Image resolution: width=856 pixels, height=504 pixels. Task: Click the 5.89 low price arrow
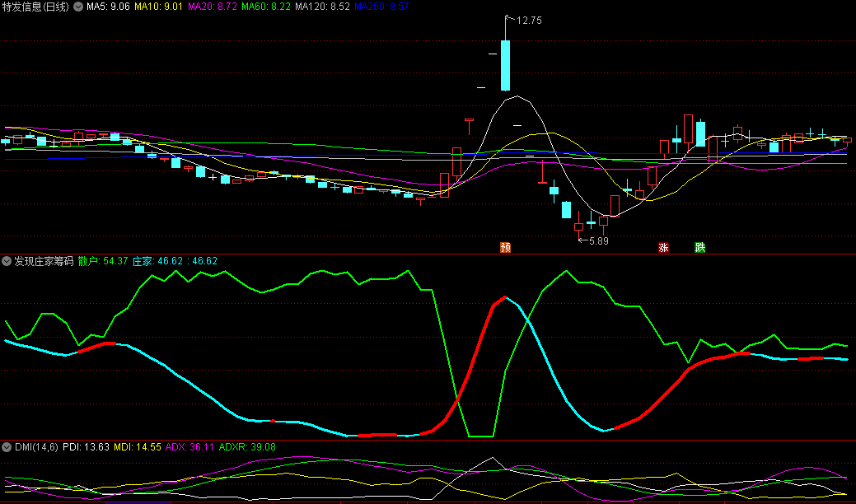tap(595, 240)
